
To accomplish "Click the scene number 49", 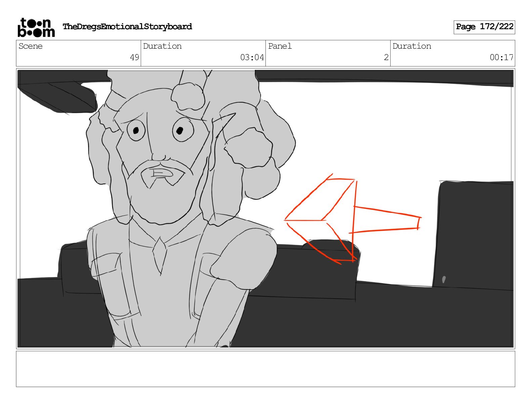I will 134,57.
